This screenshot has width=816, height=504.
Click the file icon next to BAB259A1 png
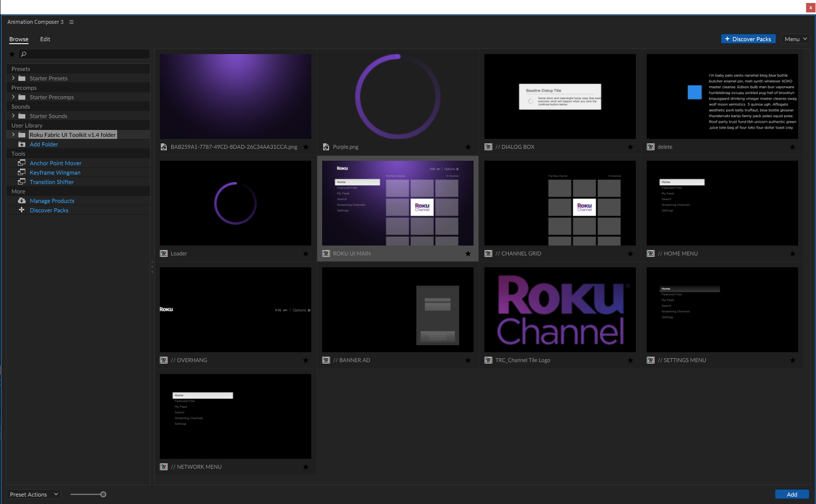point(164,147)
